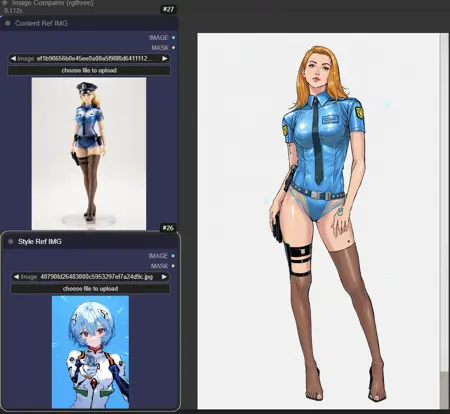Open image filename selector in Content Ref IMG
The height and width of the screenshot is (414, 450).
[89, 59]
